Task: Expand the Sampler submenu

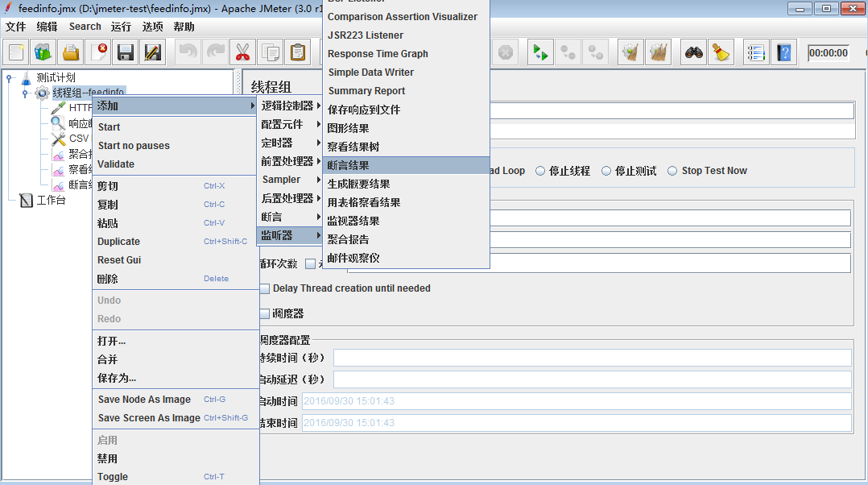Action: pos(290,180)
